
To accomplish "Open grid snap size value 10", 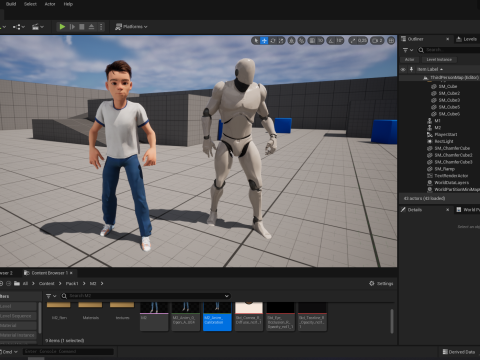I will click(x=320, y=41).
